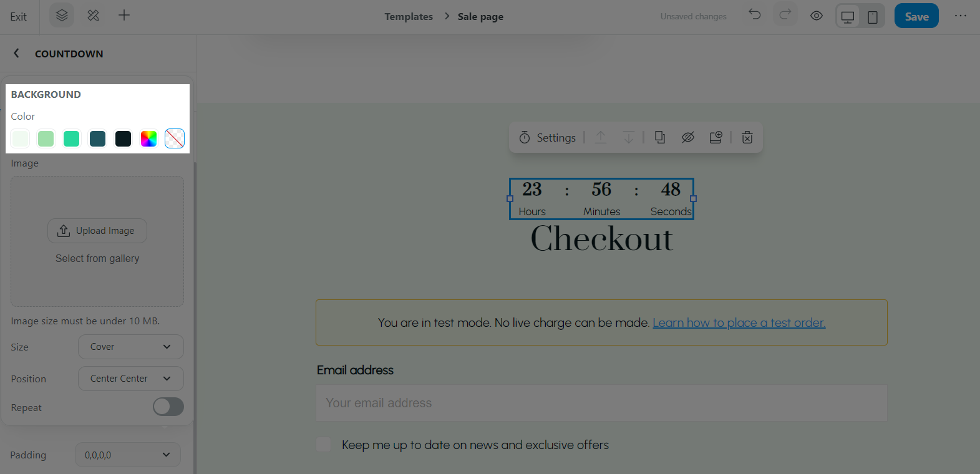Image resolution: width=980 pixels, height=474 pixels.
Task: Select the teal green color swatch
Action: point(72,138)
